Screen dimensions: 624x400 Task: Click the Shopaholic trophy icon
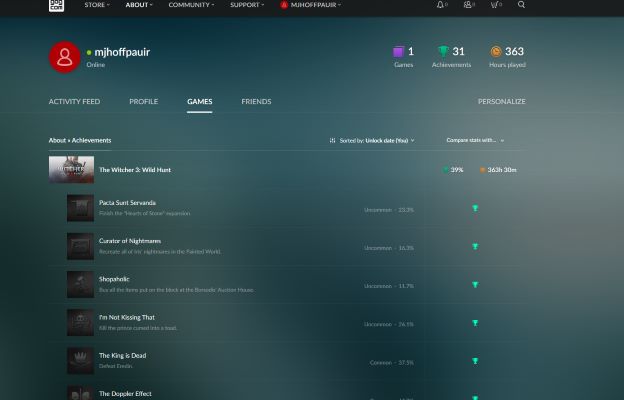[475, 285]
